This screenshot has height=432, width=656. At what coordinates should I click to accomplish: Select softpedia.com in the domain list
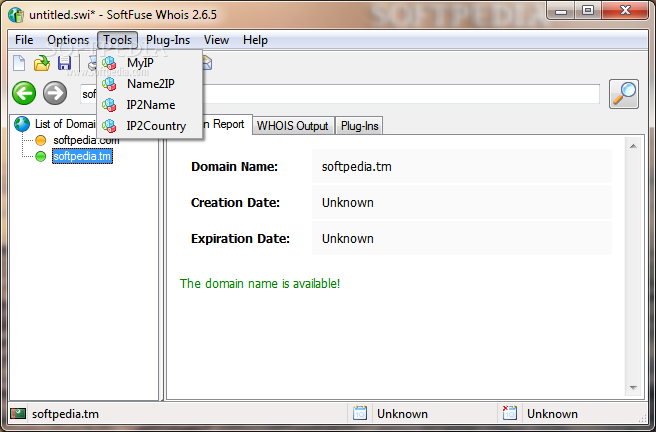pyautogui.click(x=86, y=140)
